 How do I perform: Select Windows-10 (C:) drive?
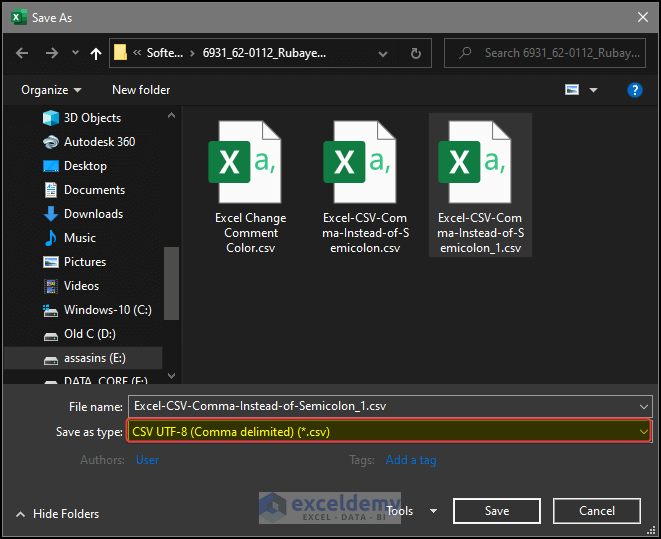[108, 310]
